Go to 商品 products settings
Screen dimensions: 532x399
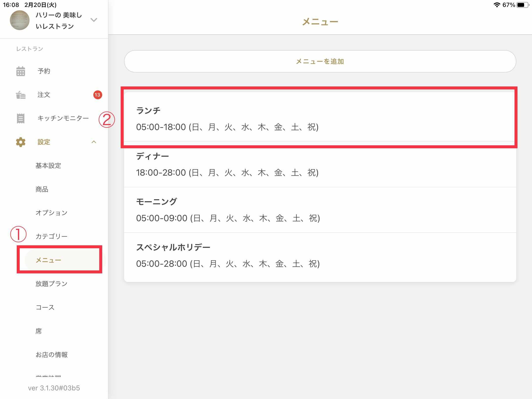coord(42,189)
